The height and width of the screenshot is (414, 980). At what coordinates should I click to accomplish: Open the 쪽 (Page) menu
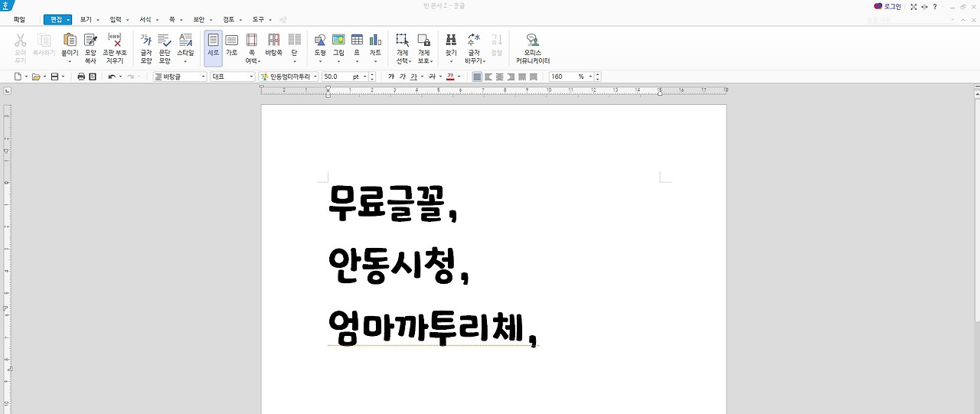(171, 18)
